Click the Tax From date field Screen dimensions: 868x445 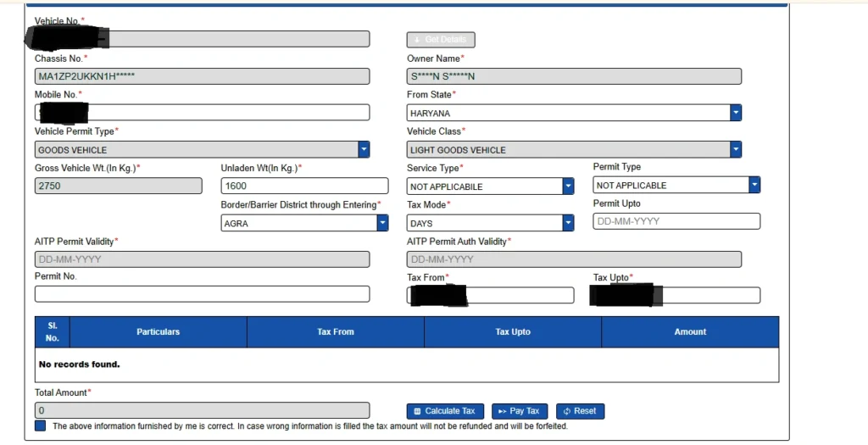[520, 295]
